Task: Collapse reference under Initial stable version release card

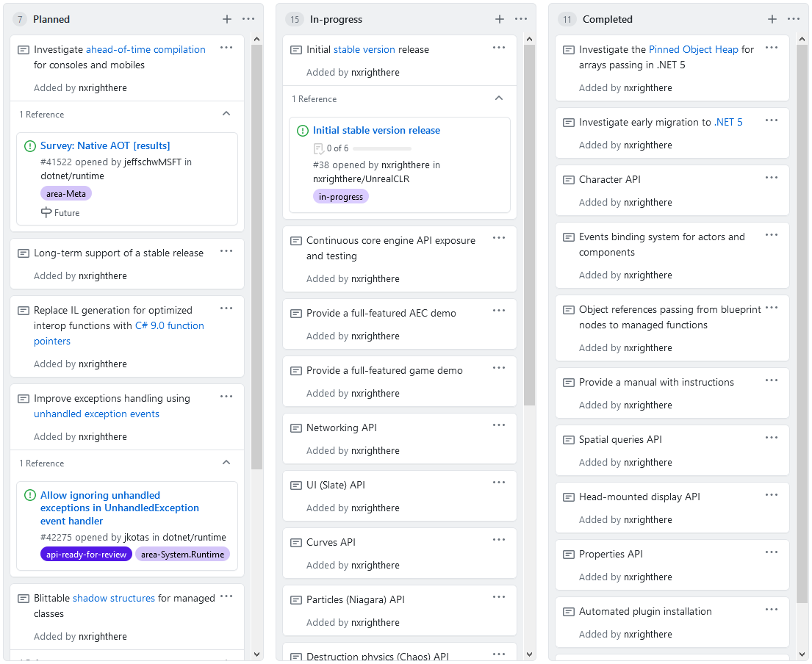Action: click(499, 98)
